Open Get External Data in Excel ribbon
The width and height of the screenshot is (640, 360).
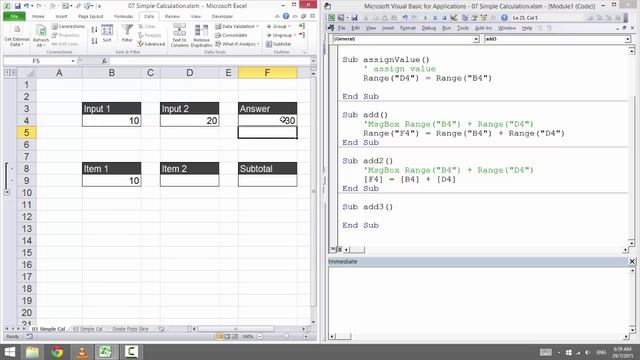tap(17, 36)
